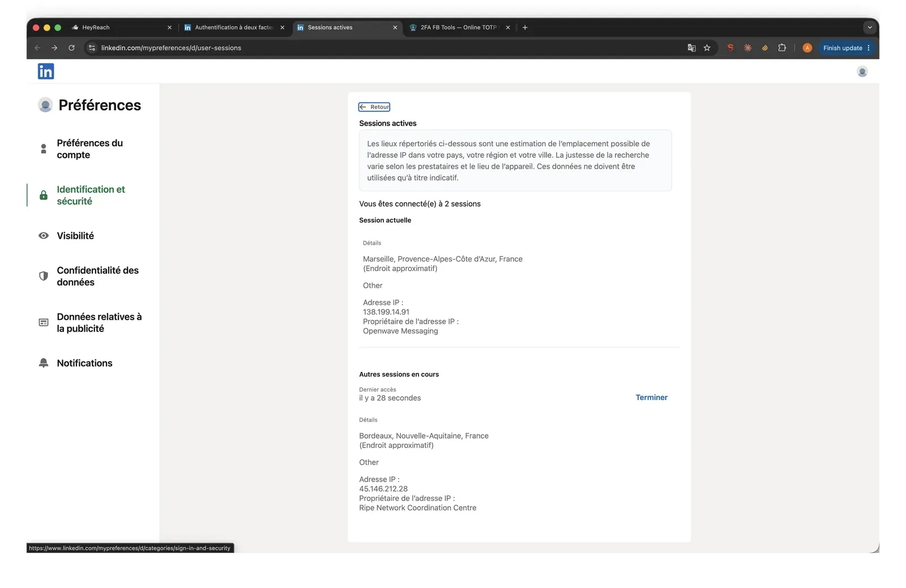Click the text il y a 28 secondes
The height and width of the screenshot is (588, 906).
pos(390,398)
